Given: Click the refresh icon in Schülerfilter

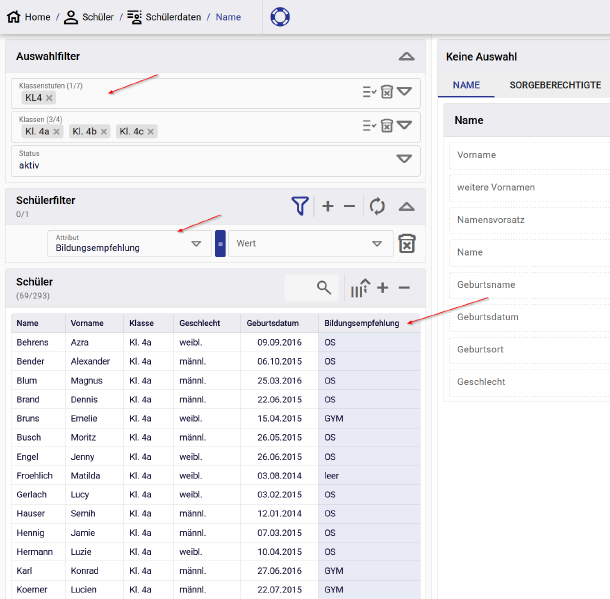Looking at the screenshot, I should click(377, 206).
